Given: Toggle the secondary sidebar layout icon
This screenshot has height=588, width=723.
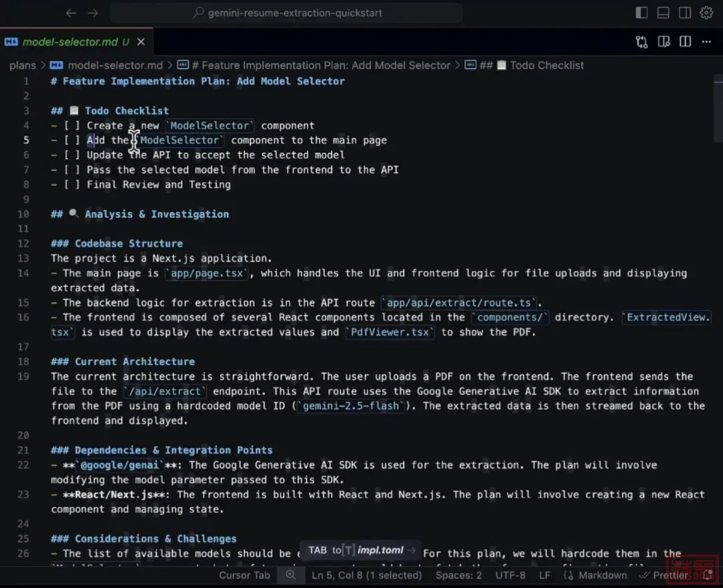Looking at the screenshot, I should (684, 13).
